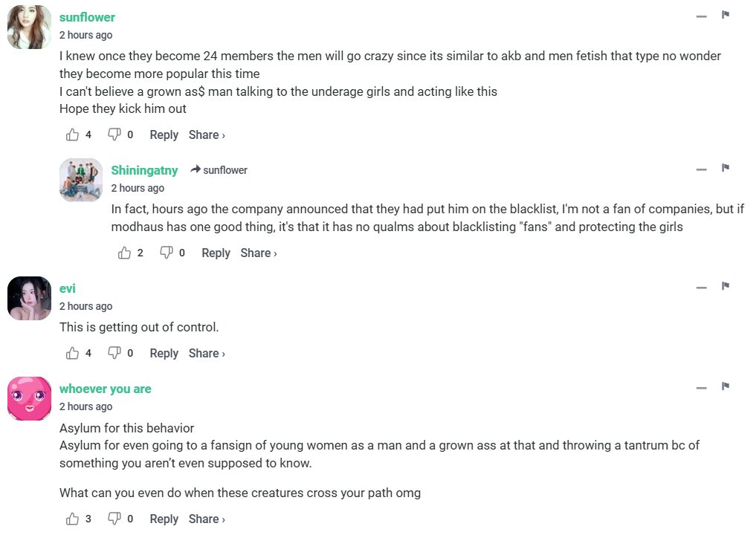Reply to sunflower's comment
Screen dimensions: 756x535
pyautogui.click(x=164, y=134)
